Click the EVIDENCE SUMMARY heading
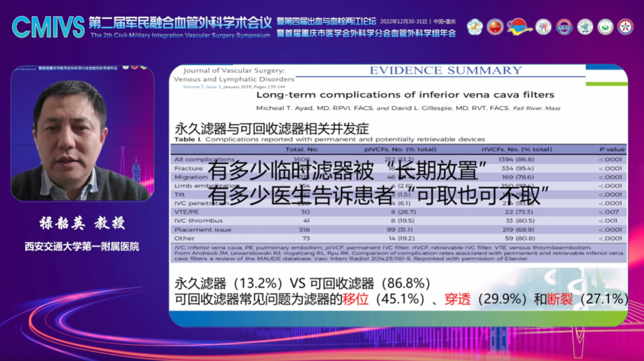 [x=445, y=70]
